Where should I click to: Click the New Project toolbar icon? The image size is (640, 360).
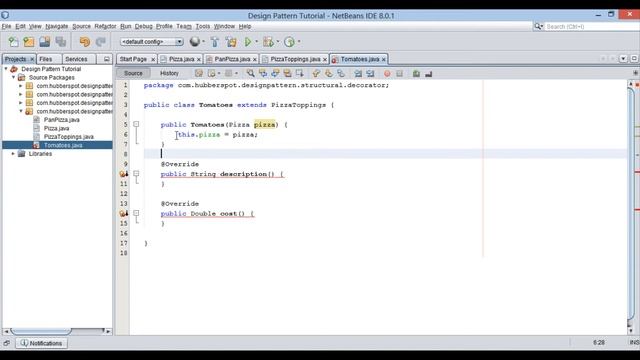coord(29,42)
